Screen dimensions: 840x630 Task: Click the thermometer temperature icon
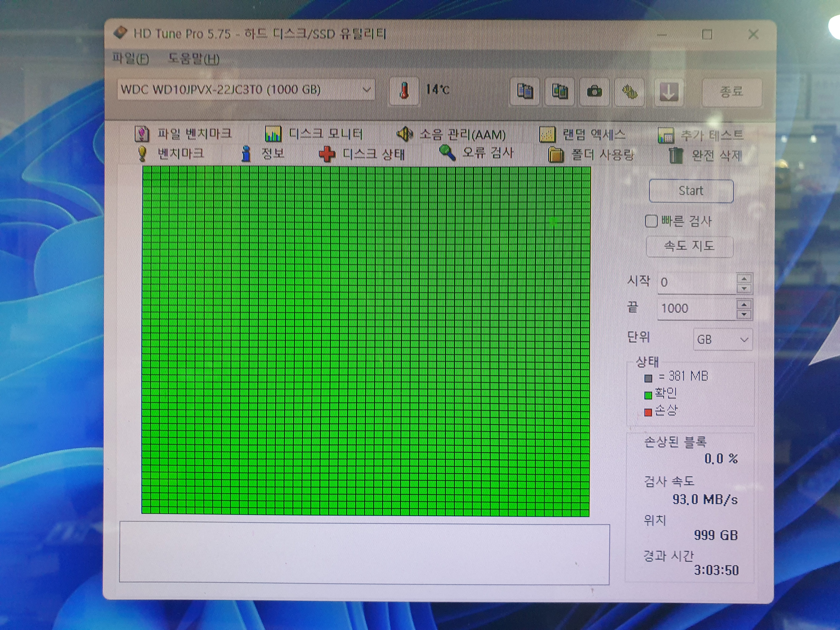click(x=404, y=91)
